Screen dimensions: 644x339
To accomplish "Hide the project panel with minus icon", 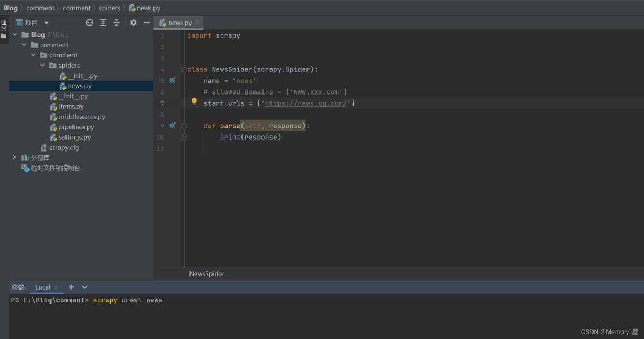I will coord(147,23).
